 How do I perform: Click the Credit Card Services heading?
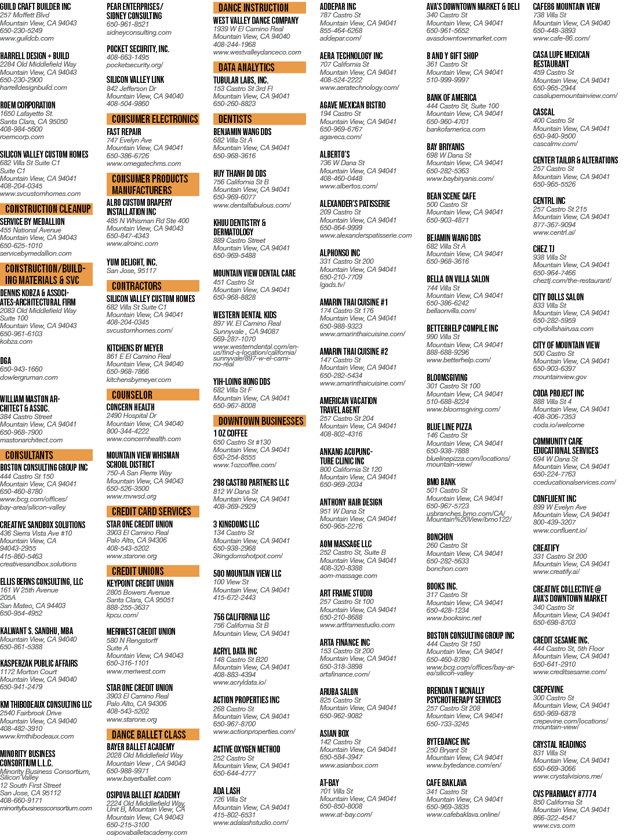click(153, 511)
